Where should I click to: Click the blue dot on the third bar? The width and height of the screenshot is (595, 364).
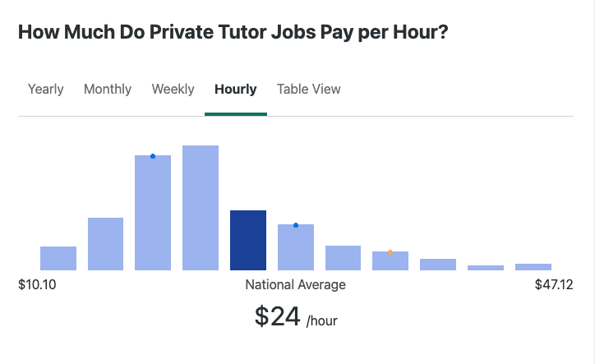pos(153,156)
